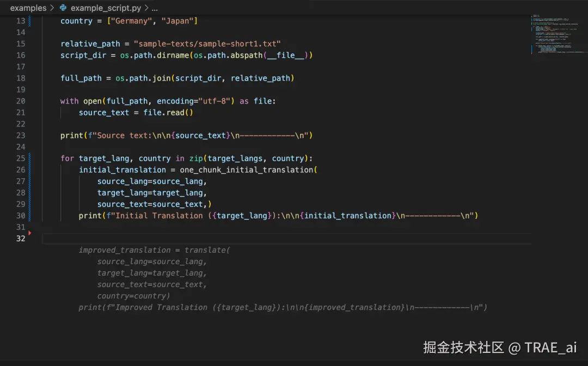This screenshot has height=366, width=588.
Task: Click line number 25 in gutter
Action: 21,158
